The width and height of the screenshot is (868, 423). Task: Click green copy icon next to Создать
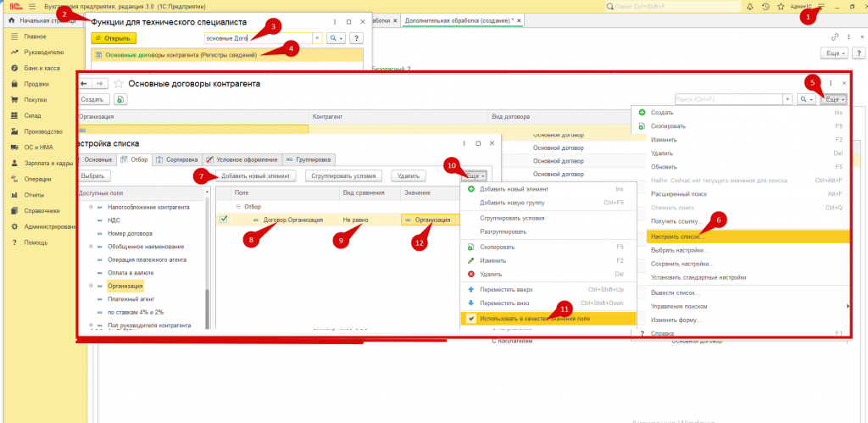pos(120,99)
